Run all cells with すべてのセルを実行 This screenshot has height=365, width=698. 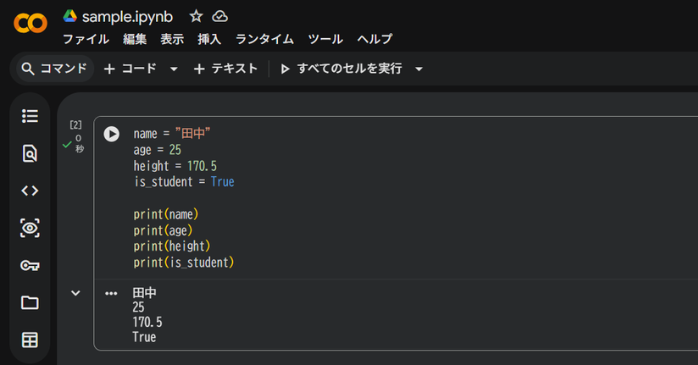(341, 69)
